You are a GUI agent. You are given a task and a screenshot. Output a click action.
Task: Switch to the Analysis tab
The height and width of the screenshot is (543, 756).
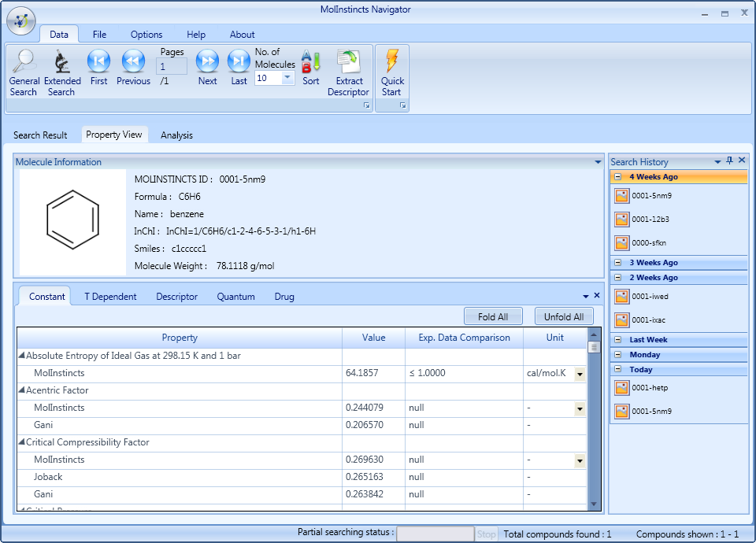point(177,135)
